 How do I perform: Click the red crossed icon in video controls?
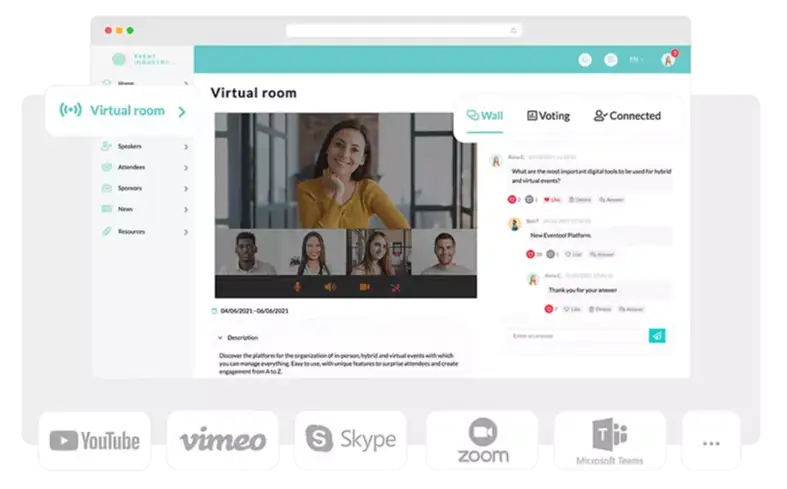[396, 288]
